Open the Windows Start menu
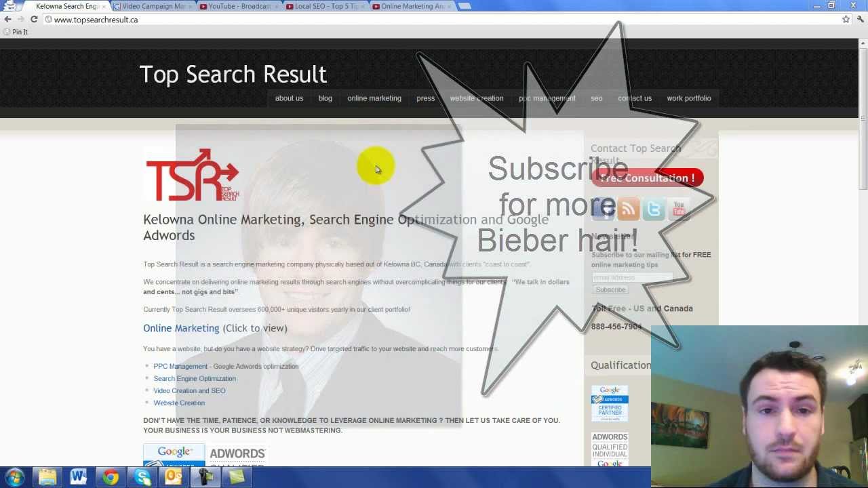 coord(14,477)
